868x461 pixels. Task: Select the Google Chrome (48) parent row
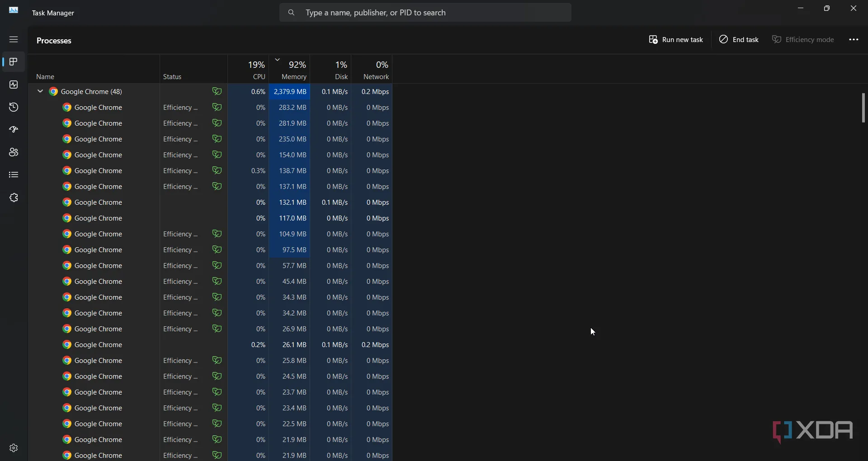[x=211, y=91]
